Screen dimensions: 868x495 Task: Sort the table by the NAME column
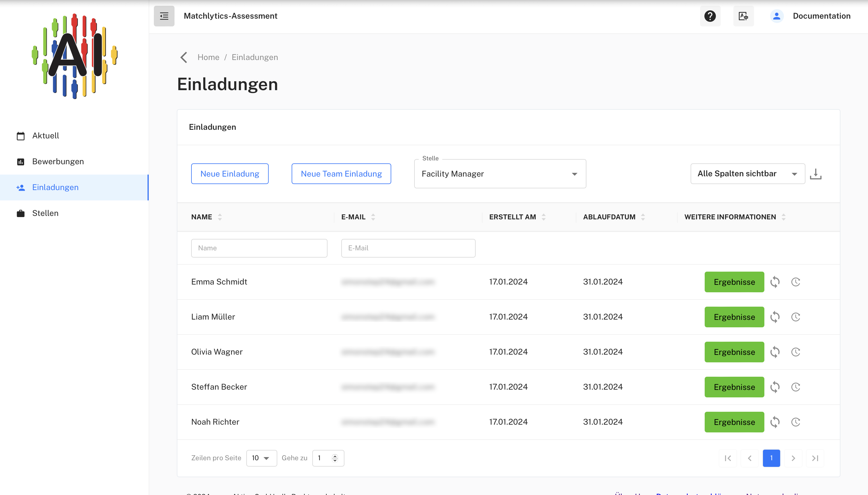[220, 217]
